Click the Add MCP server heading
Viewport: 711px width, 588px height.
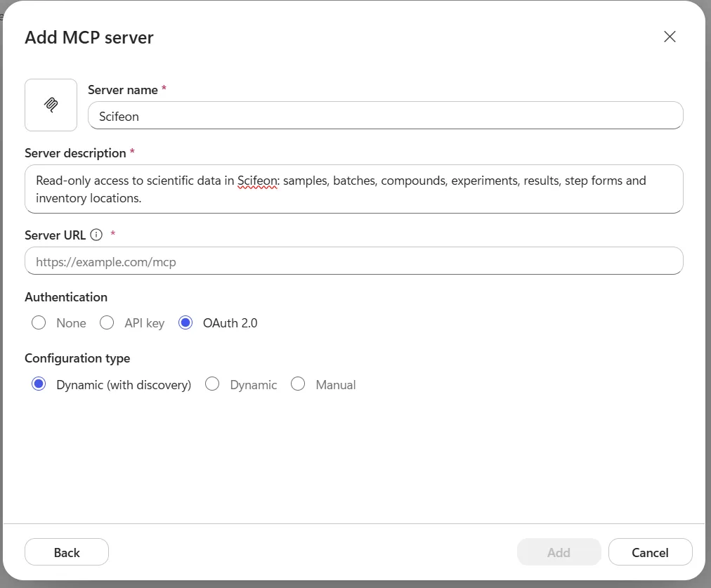[89, 38]
